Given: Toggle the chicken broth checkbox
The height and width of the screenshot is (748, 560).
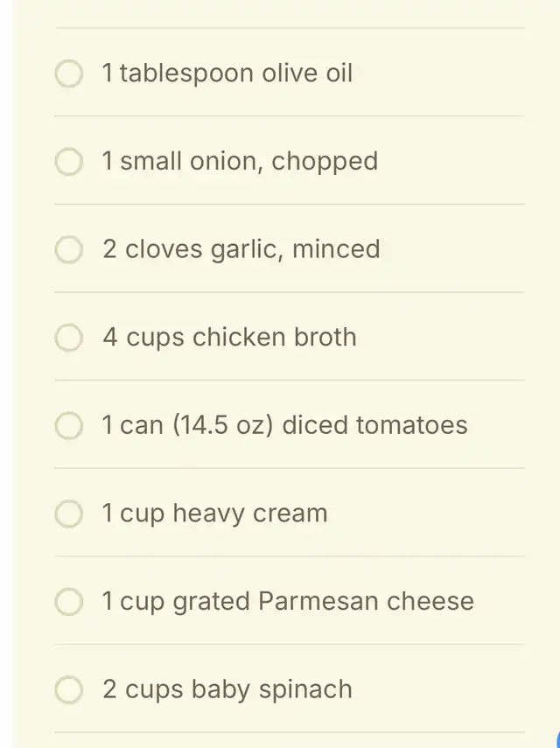Looking at the screenshot, I should [69, 338].
